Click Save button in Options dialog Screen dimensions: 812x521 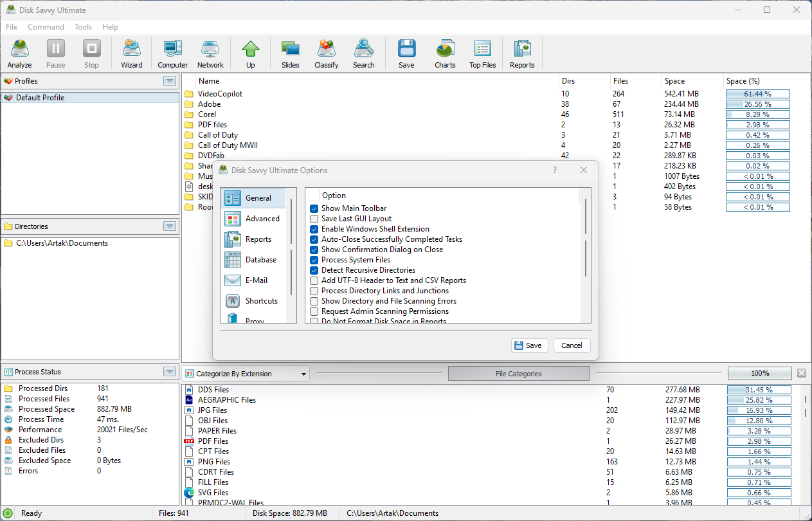(527, 345)
